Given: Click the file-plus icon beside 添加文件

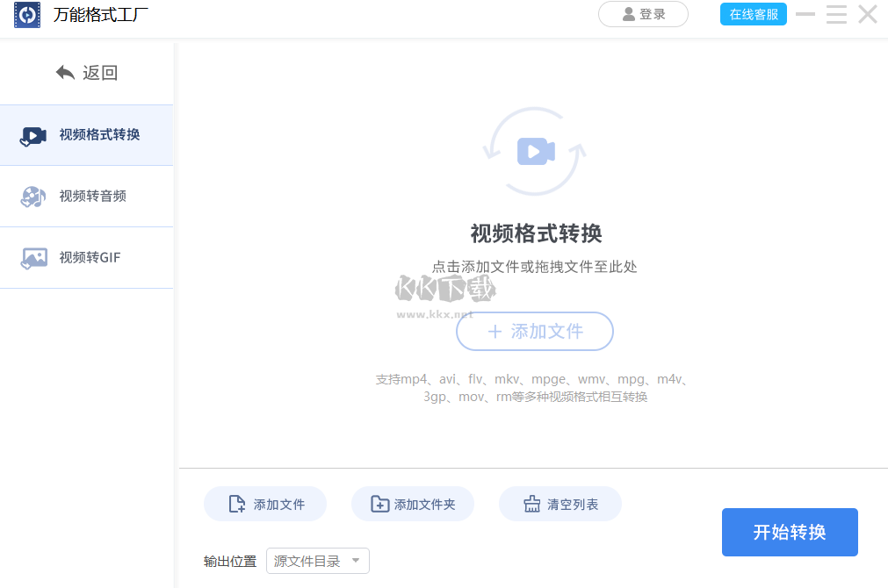Looking at the screenshot, I should [235, 503].
